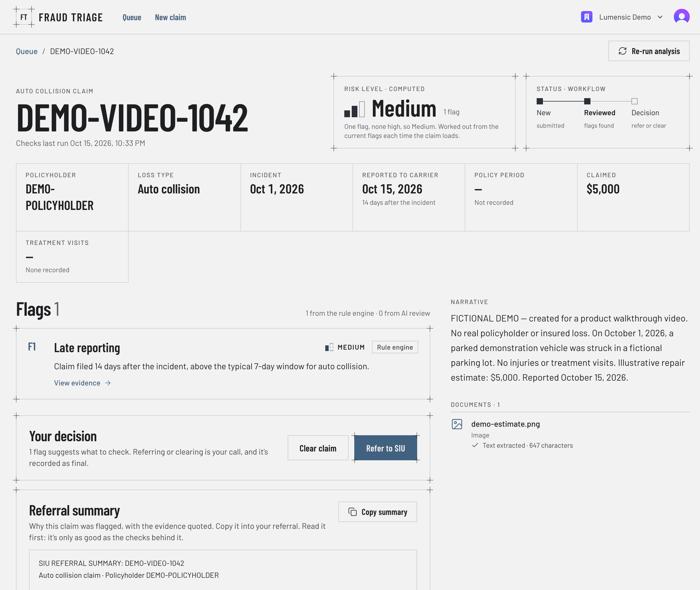700x590 pixels.
Task: Click the '1 flag' count beside Medium
Action: 451,112
